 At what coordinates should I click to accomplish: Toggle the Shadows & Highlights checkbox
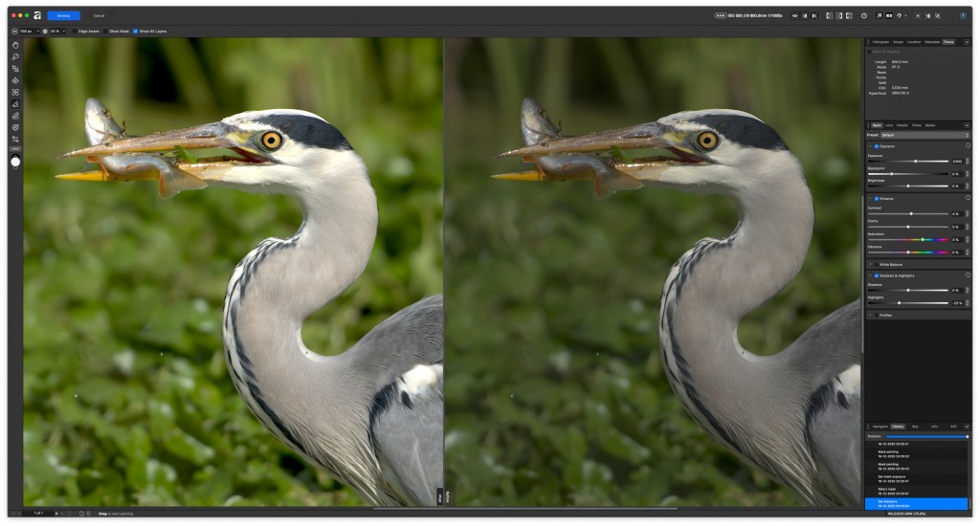point(877,275)
